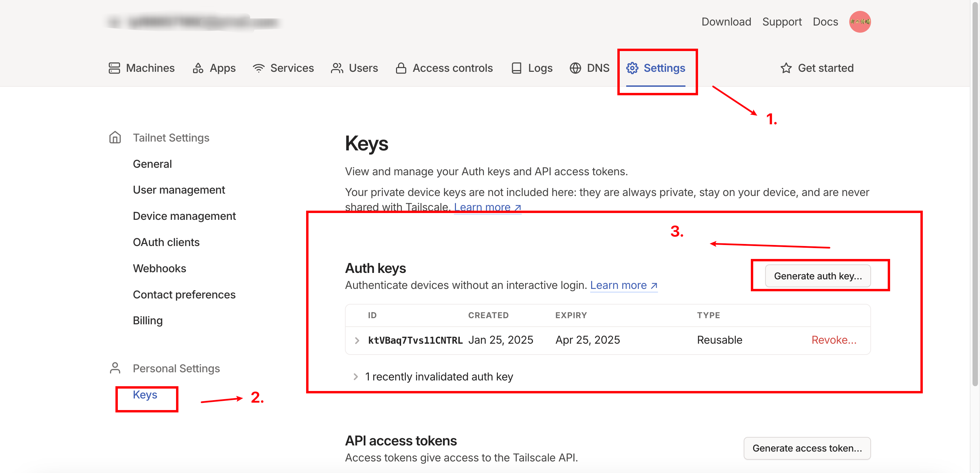Click the Auth keys section heading
The image size is (980, 473).
click(x=375, y=268)
